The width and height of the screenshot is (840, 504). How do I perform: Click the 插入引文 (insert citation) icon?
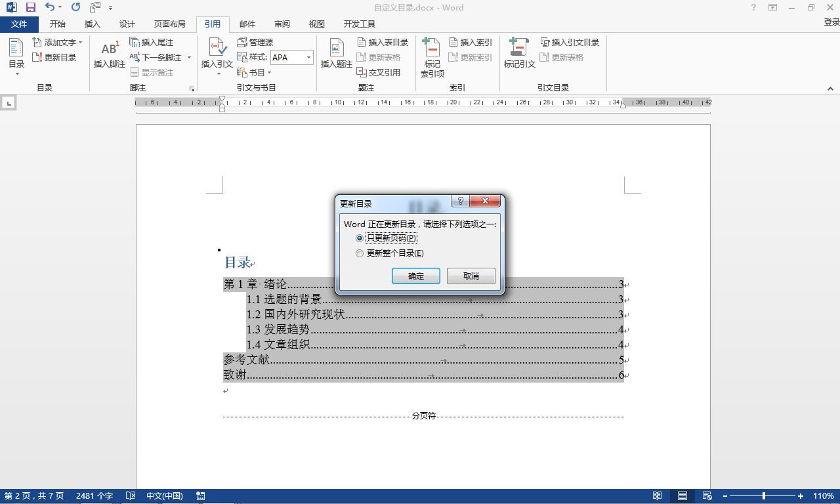point(217,54)
